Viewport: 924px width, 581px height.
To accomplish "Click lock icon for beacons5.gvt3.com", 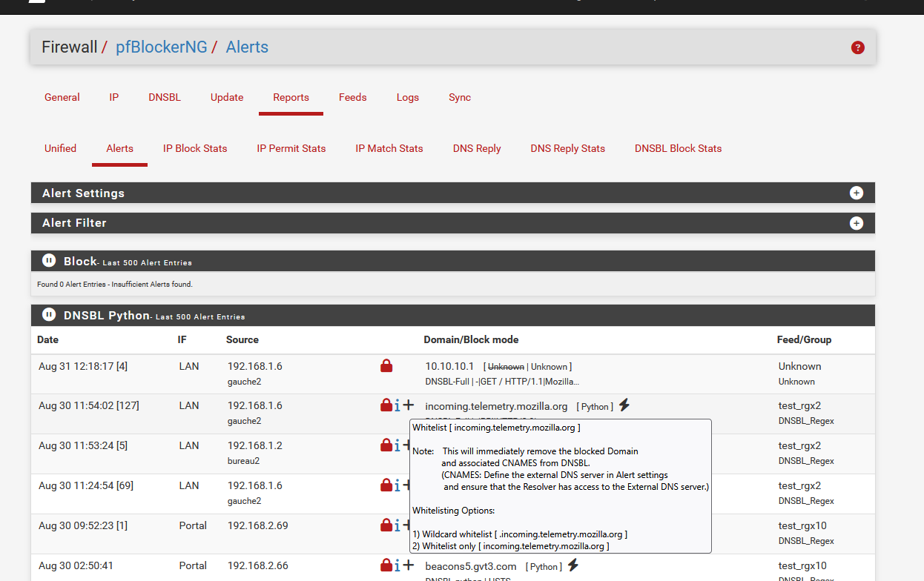I will coord(386,565).
